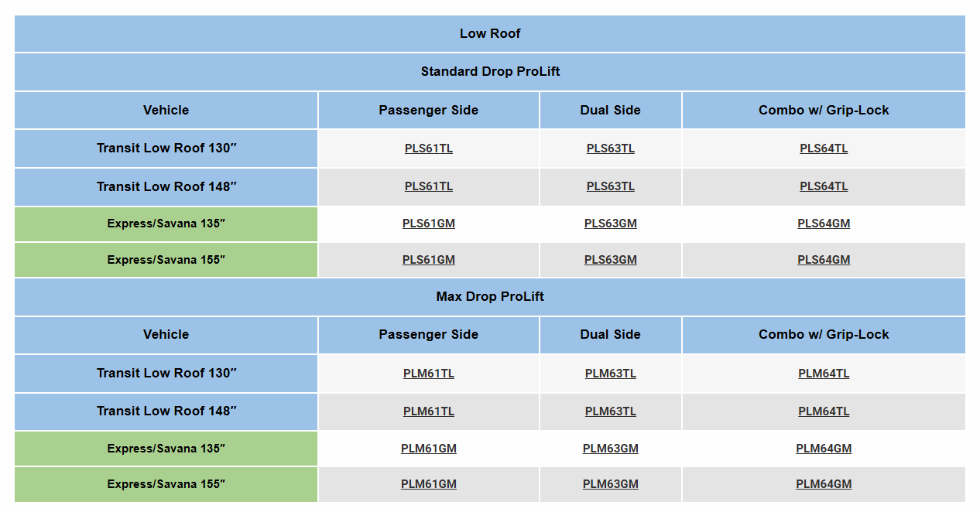Open PLS61TL link for Transit Low Roof 130″
The image size is (980, 512).
(428, 148)
